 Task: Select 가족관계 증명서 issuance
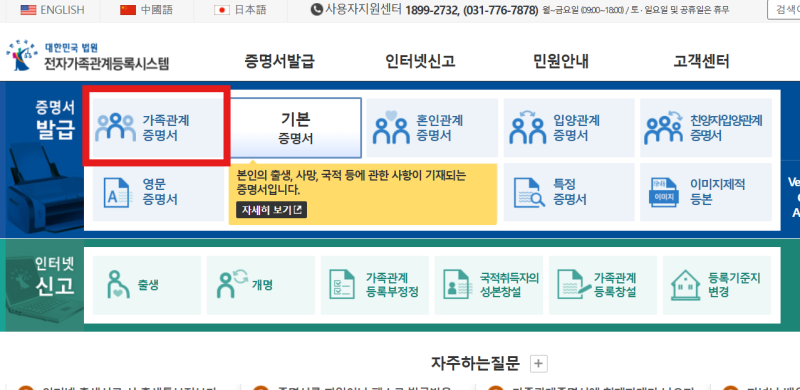[158, 128]
